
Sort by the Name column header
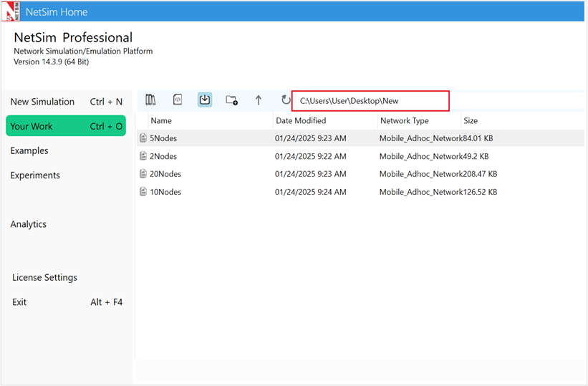[161, 121]
